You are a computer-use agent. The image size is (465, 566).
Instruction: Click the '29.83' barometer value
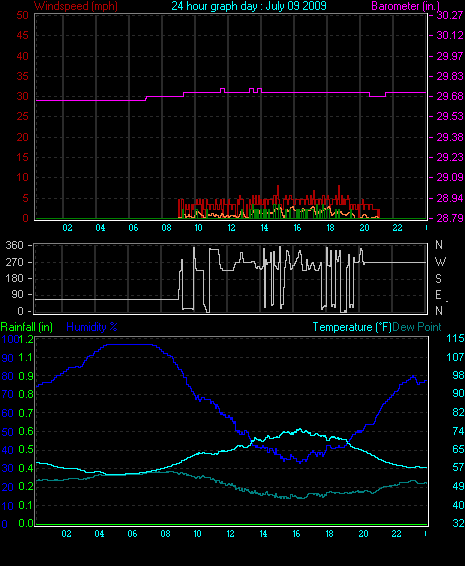click(450, 76)
